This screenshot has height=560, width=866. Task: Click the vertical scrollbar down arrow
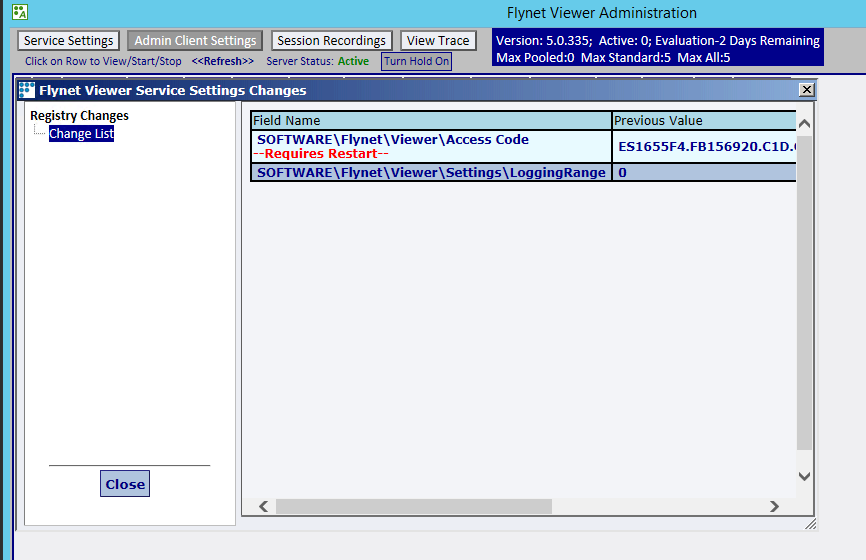pos(805,477)
